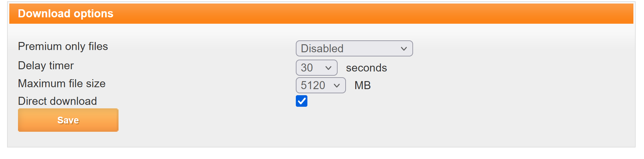Click the seconds unit text
Screen dimensions: 644x159
366,68
